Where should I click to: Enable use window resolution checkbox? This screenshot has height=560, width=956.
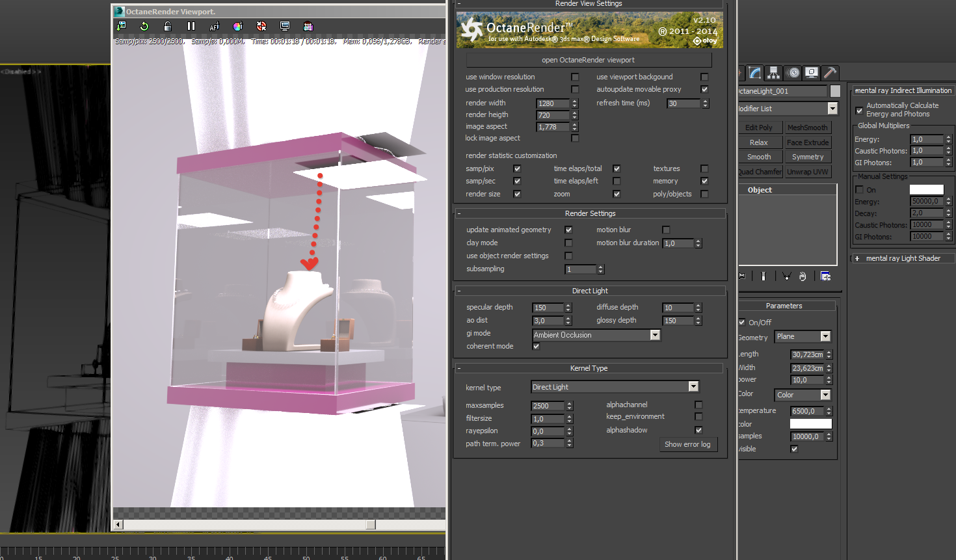(x=575, y=77)
